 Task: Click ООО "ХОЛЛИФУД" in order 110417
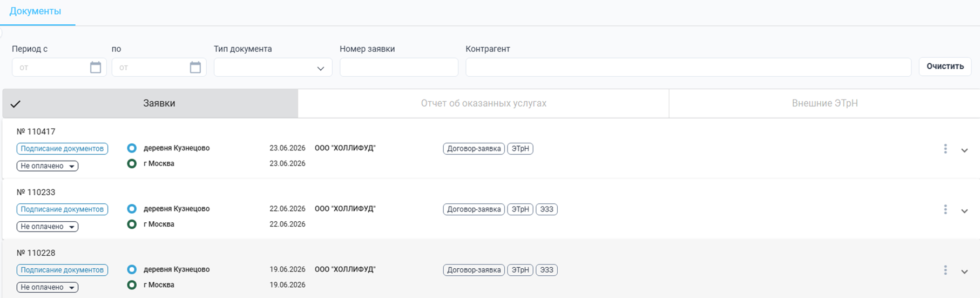coord(345,148)
